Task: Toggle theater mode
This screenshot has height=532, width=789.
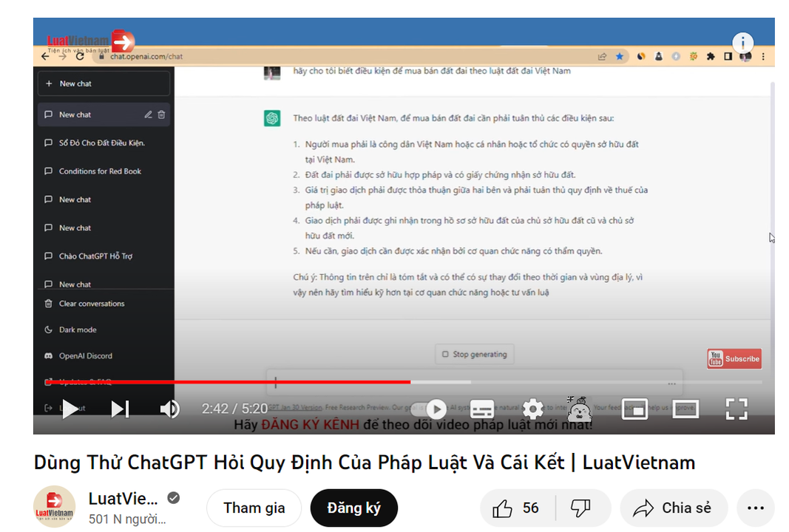Action: pos(685,409)
